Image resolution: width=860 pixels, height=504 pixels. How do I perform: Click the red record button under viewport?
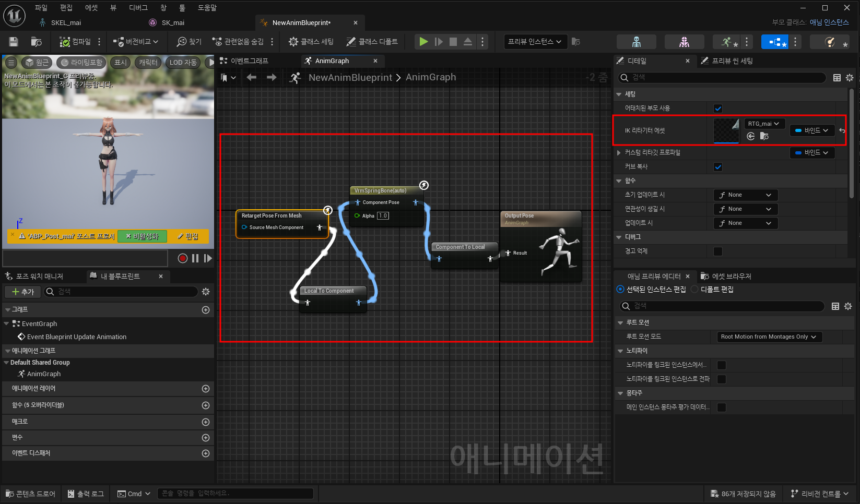tap(183, 258)
